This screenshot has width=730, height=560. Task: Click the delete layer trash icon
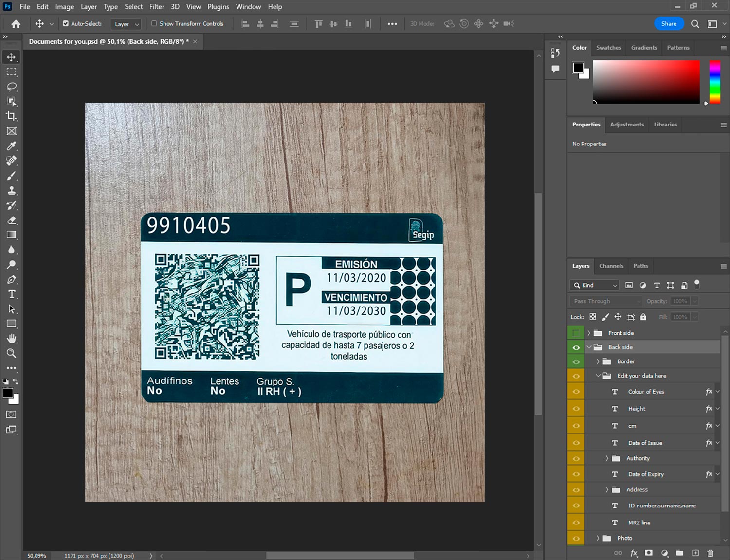pos(710,553)
